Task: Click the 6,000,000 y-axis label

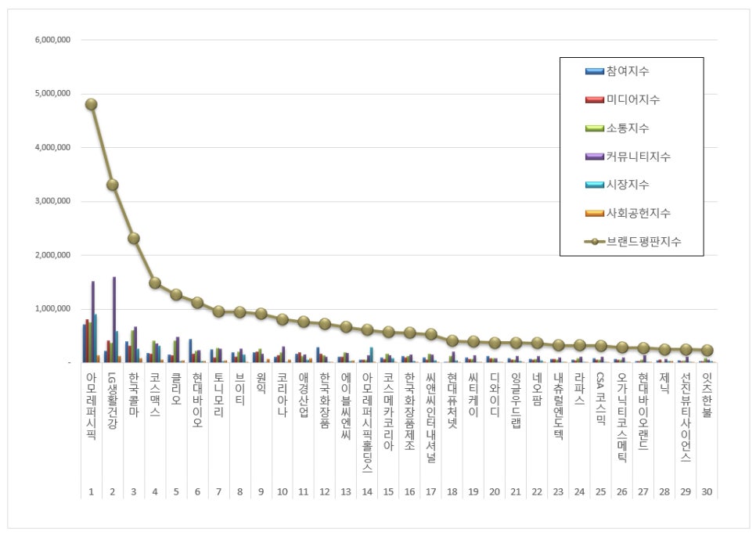Action: pyautogui.click(x=52, y=40)
